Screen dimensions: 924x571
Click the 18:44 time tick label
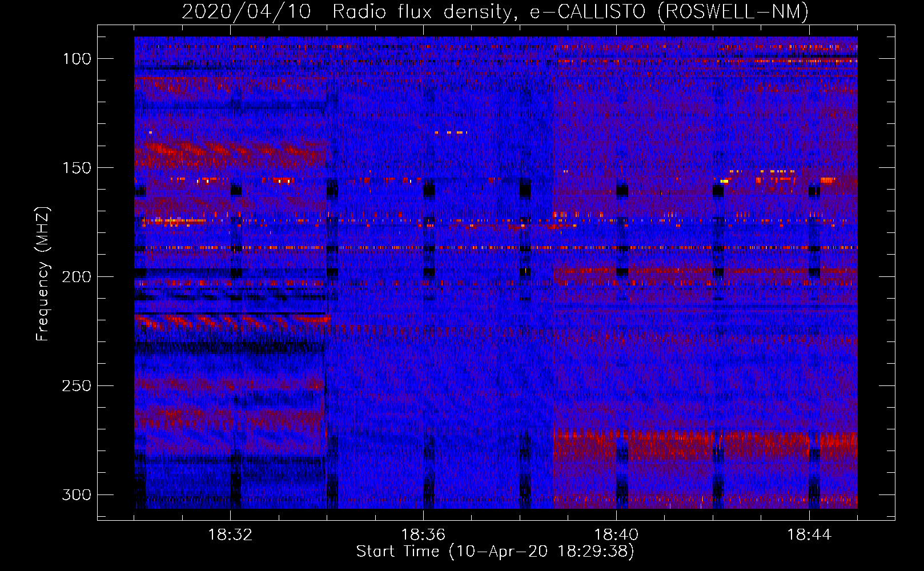click(x=809, y=535)
